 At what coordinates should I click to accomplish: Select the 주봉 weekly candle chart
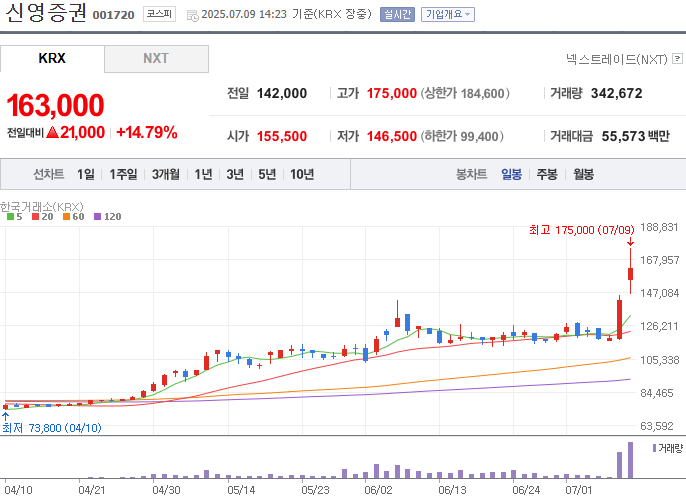tap(547, 174)
